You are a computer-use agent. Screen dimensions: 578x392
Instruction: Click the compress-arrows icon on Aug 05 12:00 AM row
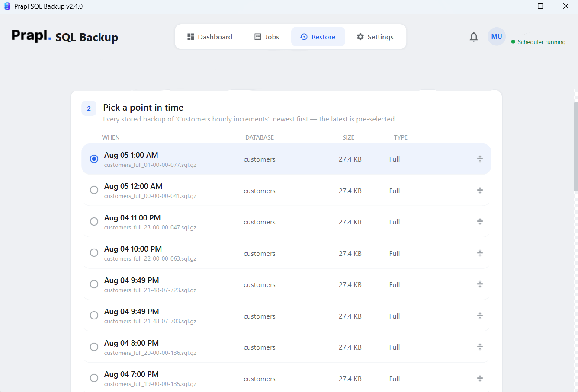click(480, 190)
